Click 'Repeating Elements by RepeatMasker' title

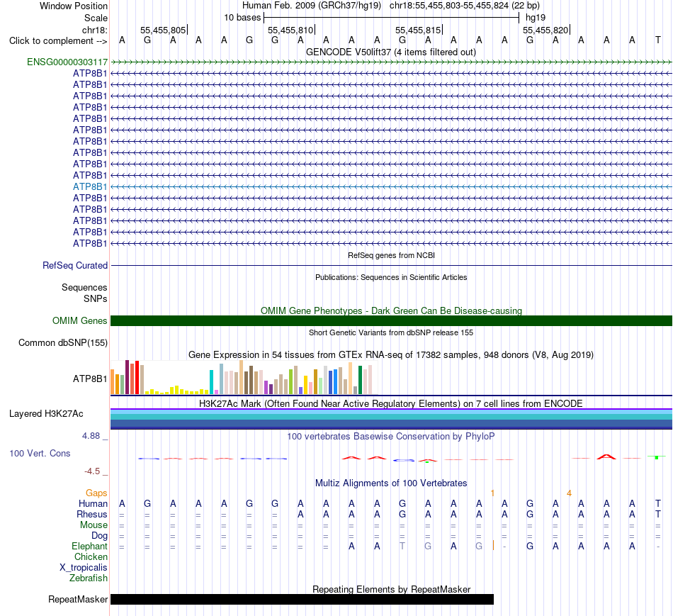pyautogui.click(x=391, y=589)
